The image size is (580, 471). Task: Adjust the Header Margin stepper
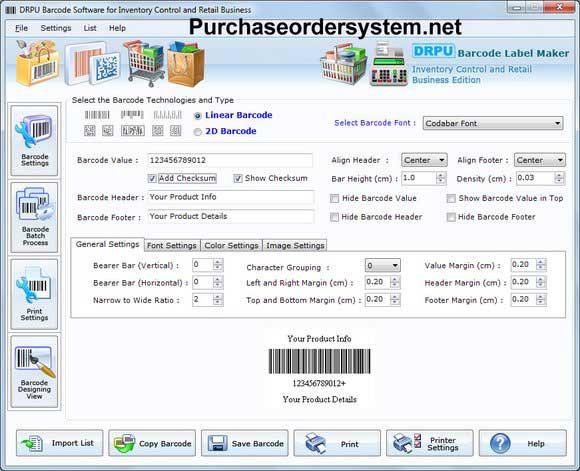tap(541, 282)
